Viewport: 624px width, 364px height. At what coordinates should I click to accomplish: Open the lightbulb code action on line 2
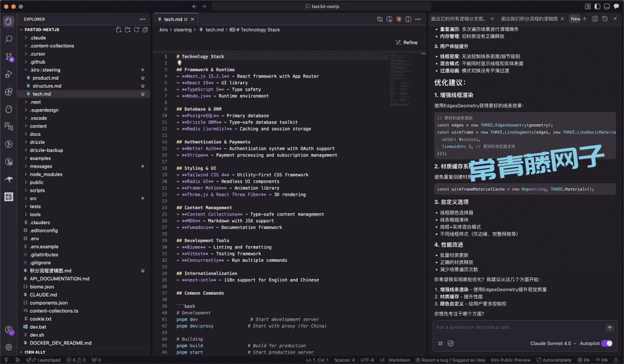pyautogui.click(x=180, y=63)
